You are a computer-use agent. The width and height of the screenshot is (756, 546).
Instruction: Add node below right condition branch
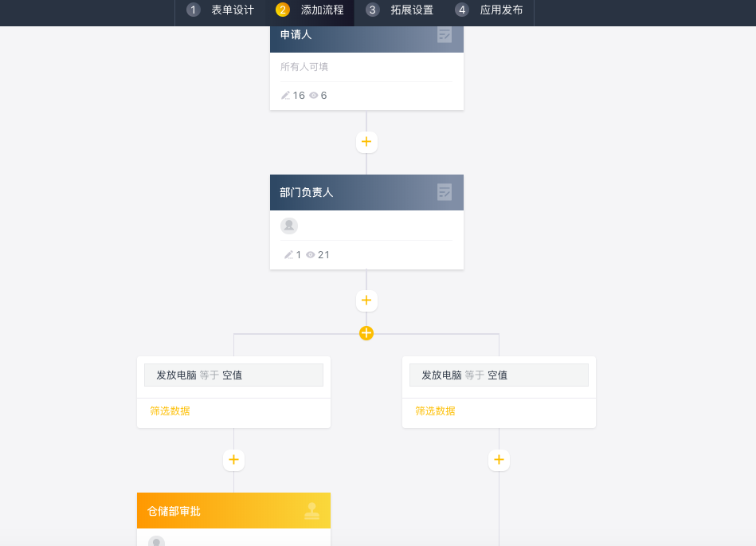(499, 460)
